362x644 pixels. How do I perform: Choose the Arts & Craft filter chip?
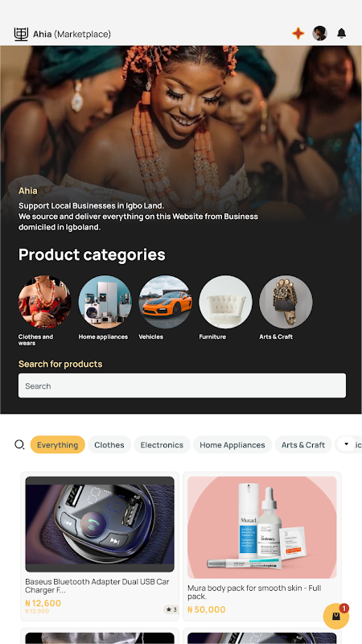[303, 445]
